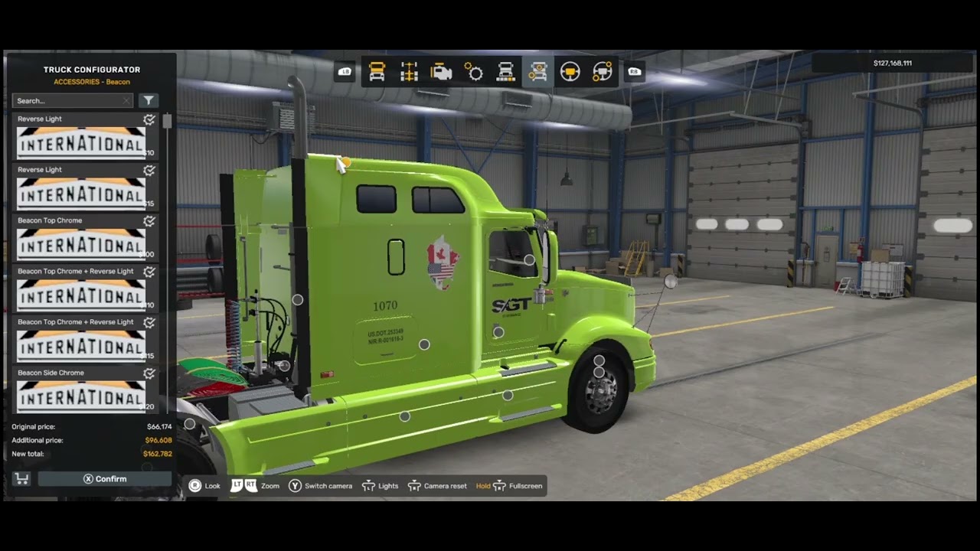Open the front truck lights category
980x551 pixels.
click(x=506, y=72)
